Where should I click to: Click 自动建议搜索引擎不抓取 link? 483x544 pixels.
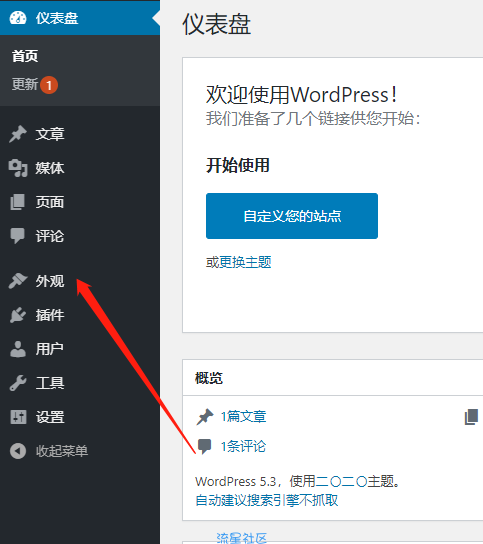tap(266, 500)
